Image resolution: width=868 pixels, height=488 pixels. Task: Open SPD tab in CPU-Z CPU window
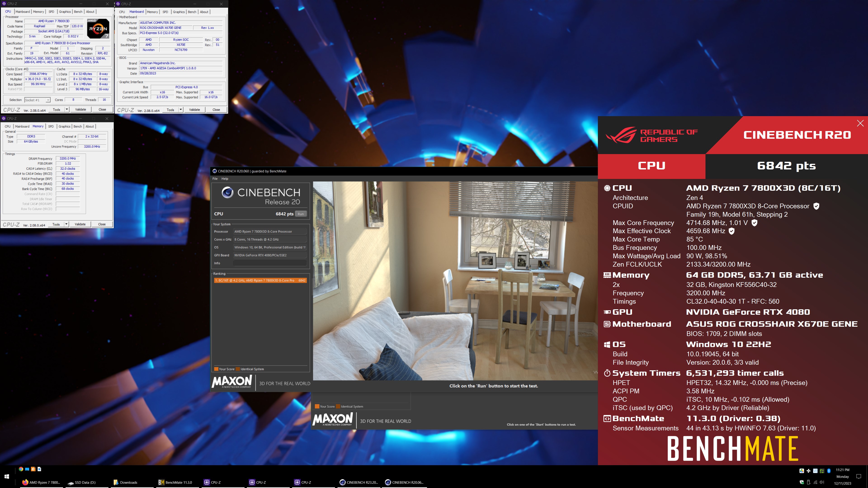point(51,12)
